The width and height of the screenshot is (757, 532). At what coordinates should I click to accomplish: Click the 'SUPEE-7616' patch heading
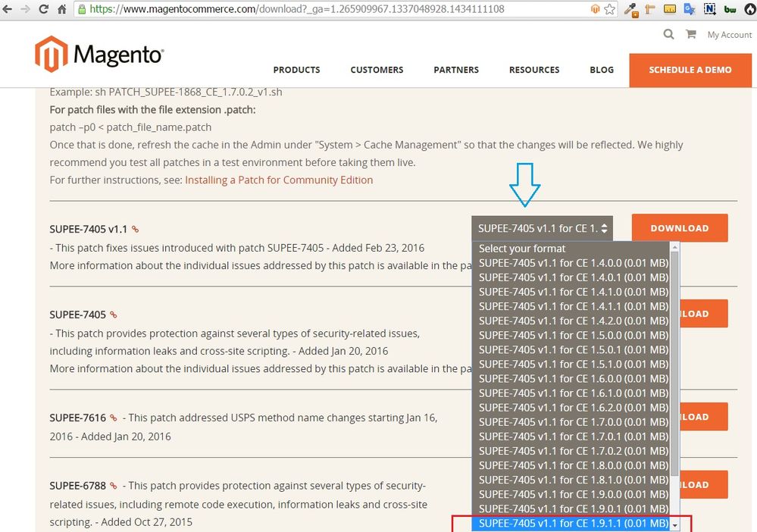(78, 418)
